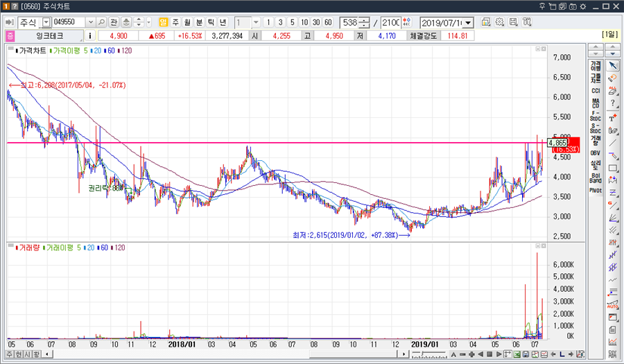Click the magnifier stock search icon
Screen dimensions: 624x364
pos(101,22)
